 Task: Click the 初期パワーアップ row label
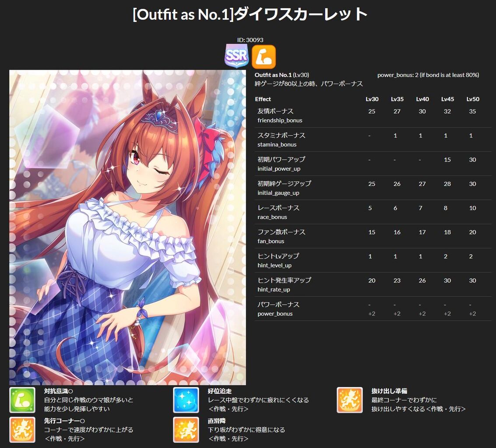[x=281, y=159]
